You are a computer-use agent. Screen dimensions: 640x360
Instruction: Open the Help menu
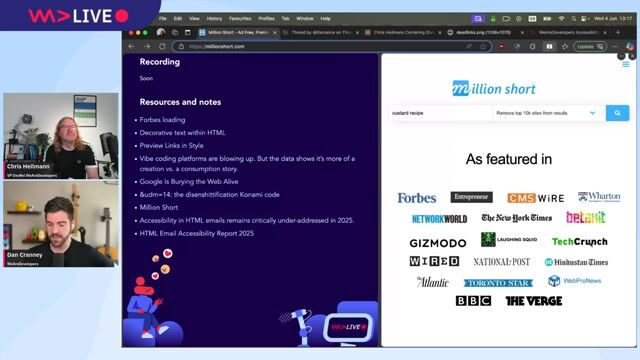pyautogui.click(x=325, y=19)
